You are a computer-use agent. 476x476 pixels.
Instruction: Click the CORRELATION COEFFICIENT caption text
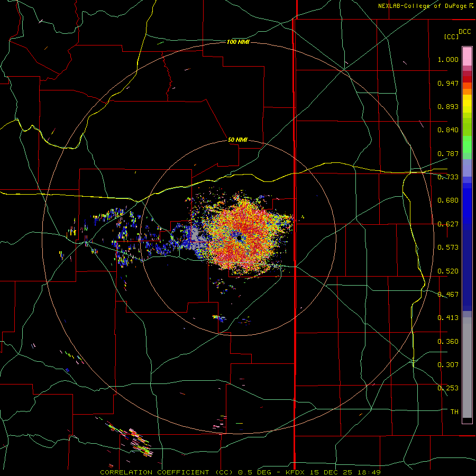point(154,472)
